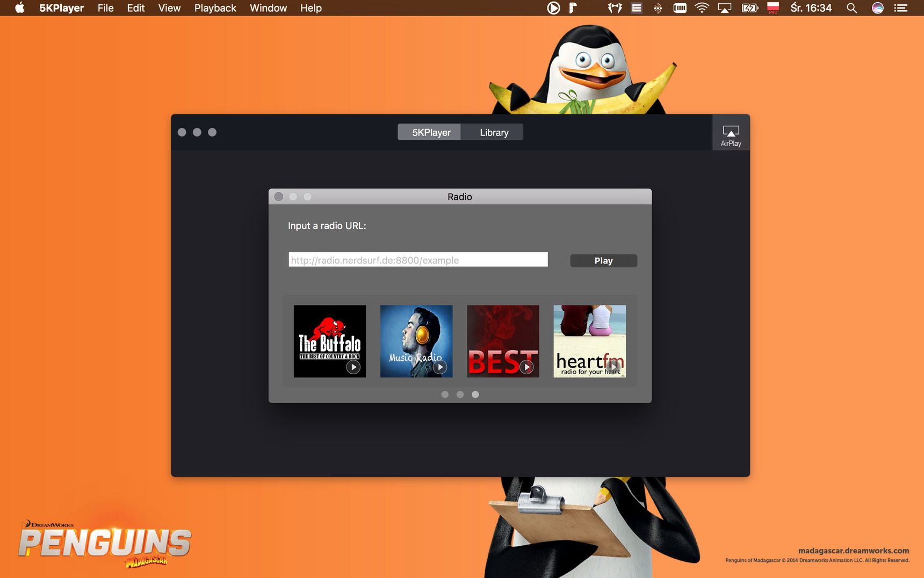
Task: Open the Polish flag input source menu
Action: tap(773, 8)
